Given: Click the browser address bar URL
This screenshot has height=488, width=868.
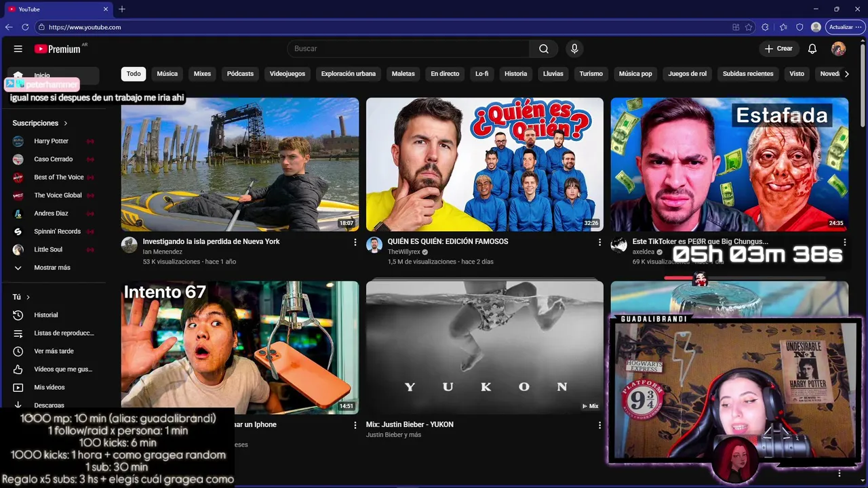Looking at the screenshot, I should coord(85,27).
